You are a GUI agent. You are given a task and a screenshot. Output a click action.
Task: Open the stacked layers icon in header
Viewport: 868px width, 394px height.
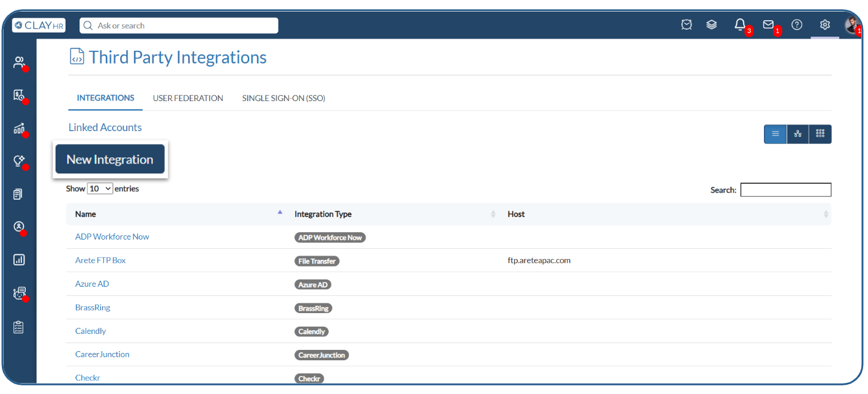(711, 25)
